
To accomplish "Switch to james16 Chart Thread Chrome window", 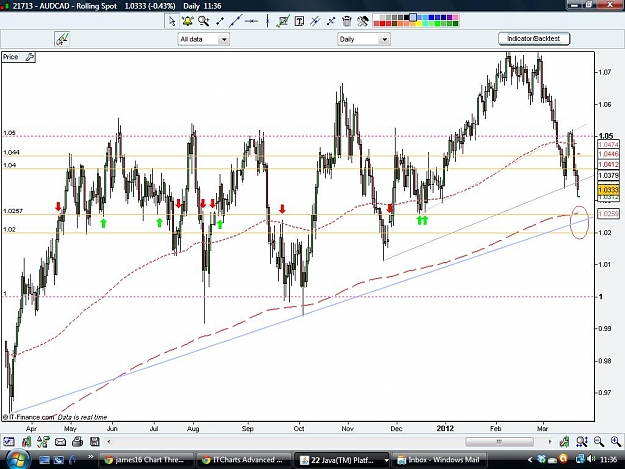I will point(147,460).
